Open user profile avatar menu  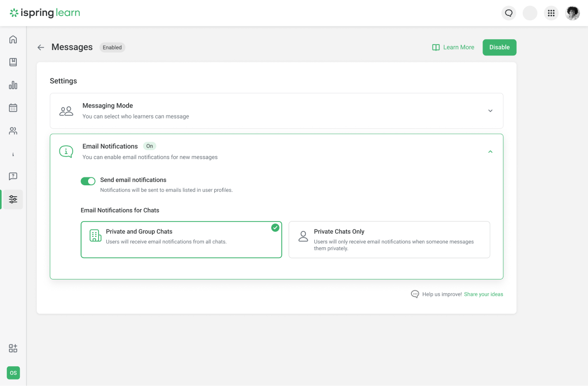(x=572, y=13)
